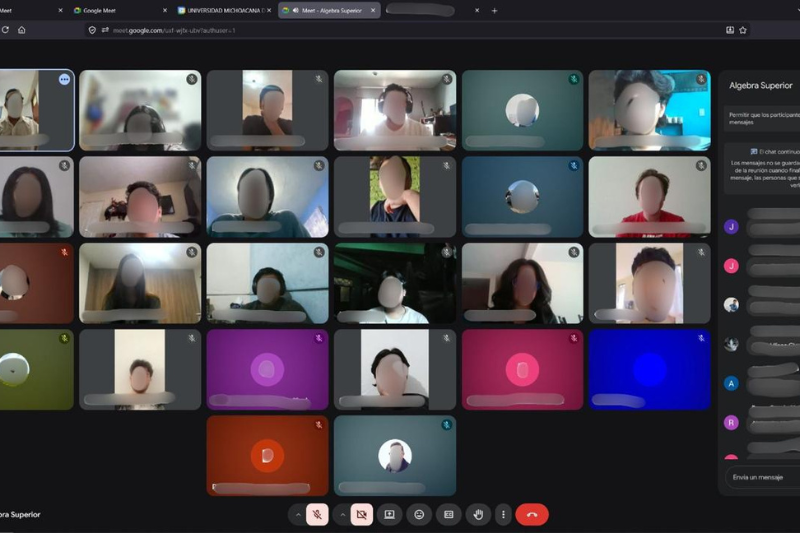Hang up with the red leave call button

coord(532,514)
